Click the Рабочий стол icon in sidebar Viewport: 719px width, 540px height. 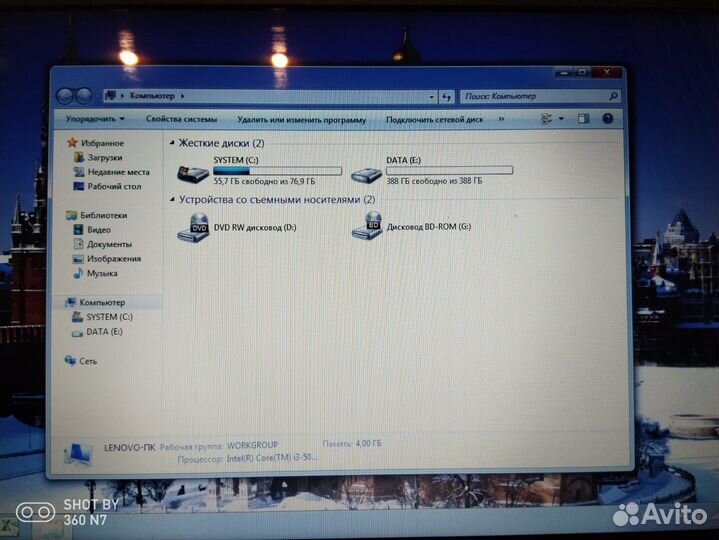pyautogui.click(x=79, y=186)
